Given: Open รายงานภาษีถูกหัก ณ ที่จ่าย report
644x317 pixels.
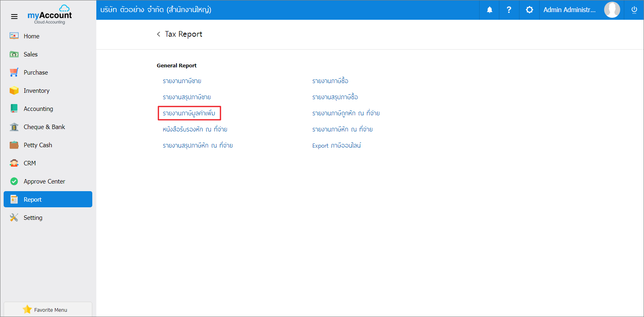Looking at the screenshot, I should tap(346, 113).
